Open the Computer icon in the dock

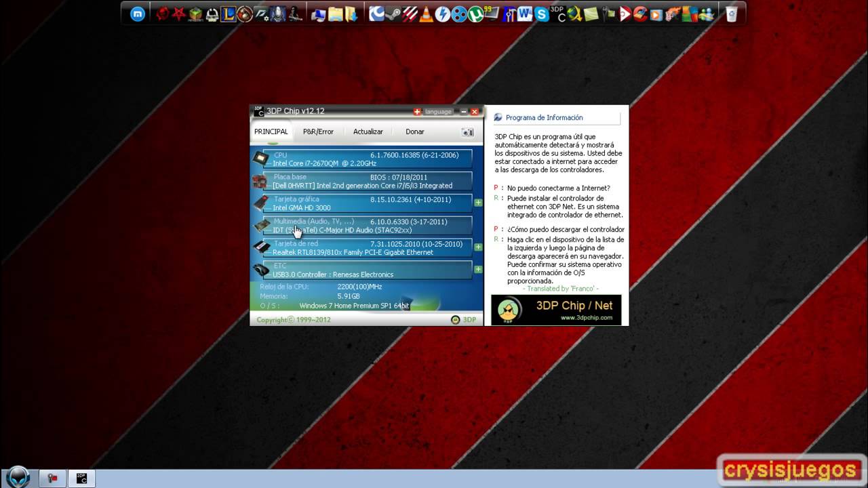point(319,14)
